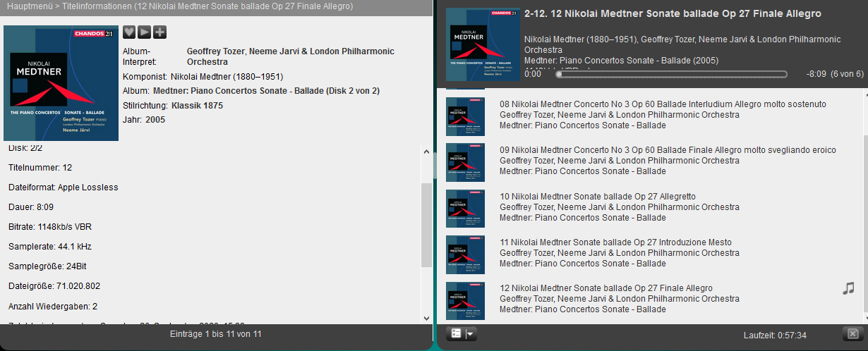Click the Laufzeit: 0:57:34 status text
The width and height of the screenshot is (868, 351).
(x=775, y=335)
